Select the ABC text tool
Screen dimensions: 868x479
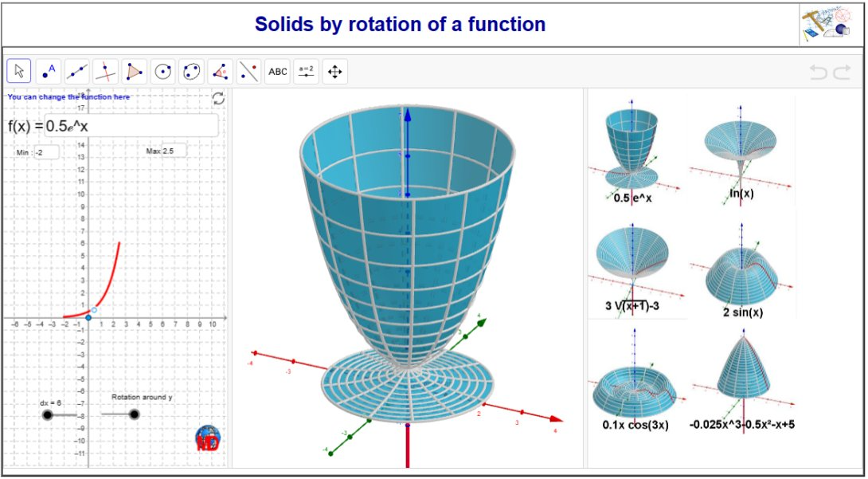pos(276,70)
